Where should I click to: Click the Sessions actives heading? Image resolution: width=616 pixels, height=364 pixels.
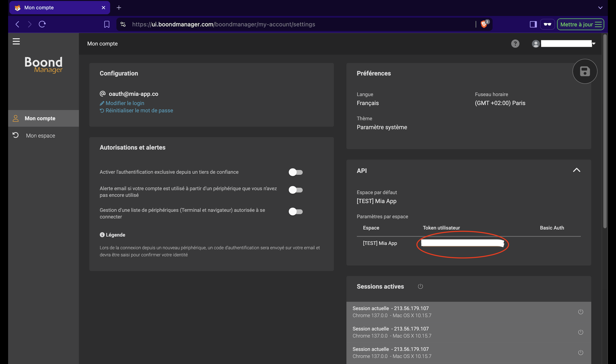pos(380,287)
